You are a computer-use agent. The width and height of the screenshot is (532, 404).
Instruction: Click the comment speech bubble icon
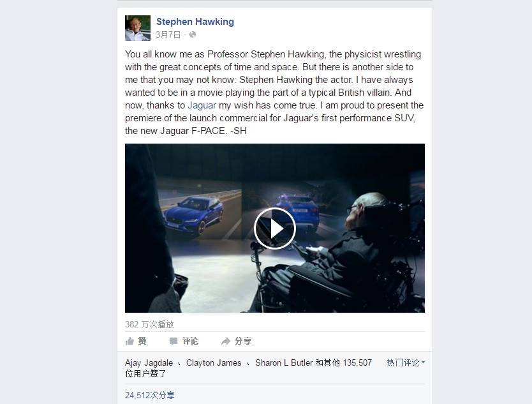(174, 341)
